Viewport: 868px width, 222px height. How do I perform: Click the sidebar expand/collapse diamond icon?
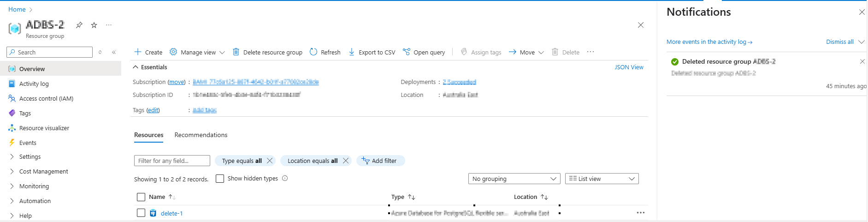point(100,52)
